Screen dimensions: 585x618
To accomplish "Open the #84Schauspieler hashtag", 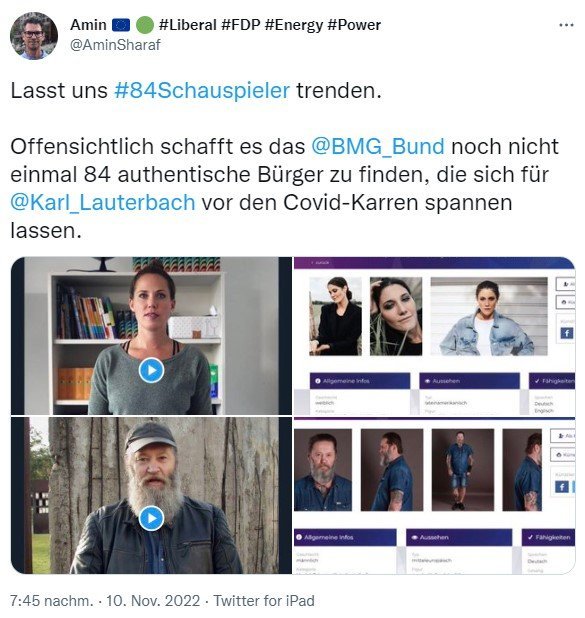I will click(202, 91).
